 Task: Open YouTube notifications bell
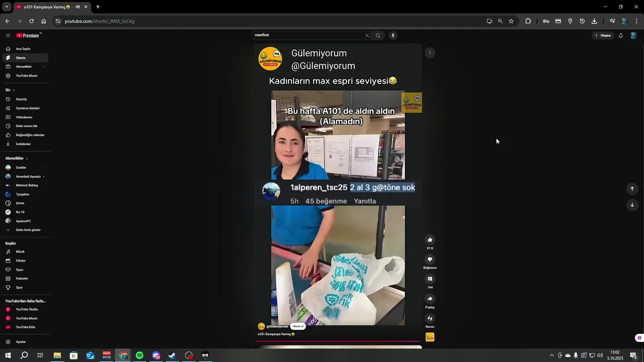[x=621, y=35]
